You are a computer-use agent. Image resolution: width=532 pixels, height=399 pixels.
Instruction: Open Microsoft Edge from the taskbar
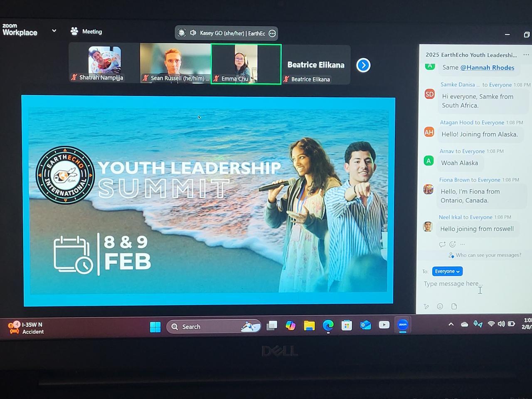[x=328, y=325]
